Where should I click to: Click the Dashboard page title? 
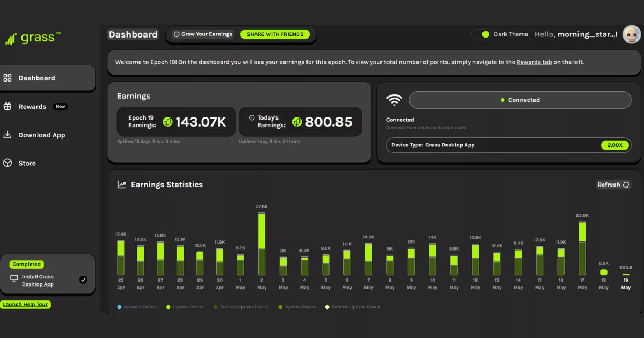point(133,34)
